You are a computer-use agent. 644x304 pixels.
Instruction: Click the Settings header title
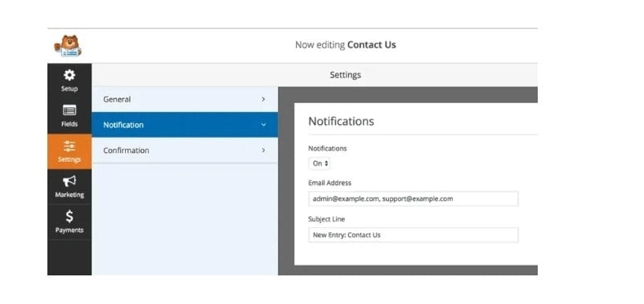(346, 74)
